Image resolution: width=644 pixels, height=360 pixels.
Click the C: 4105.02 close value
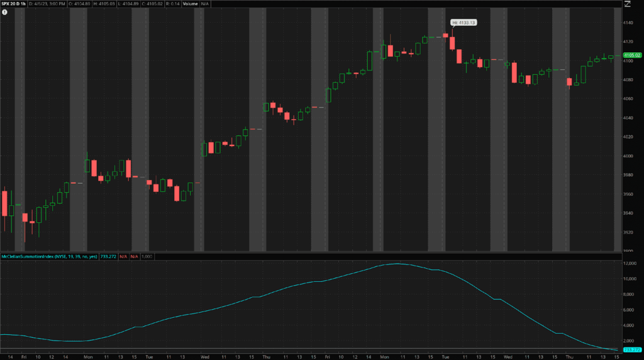point(152,4)
